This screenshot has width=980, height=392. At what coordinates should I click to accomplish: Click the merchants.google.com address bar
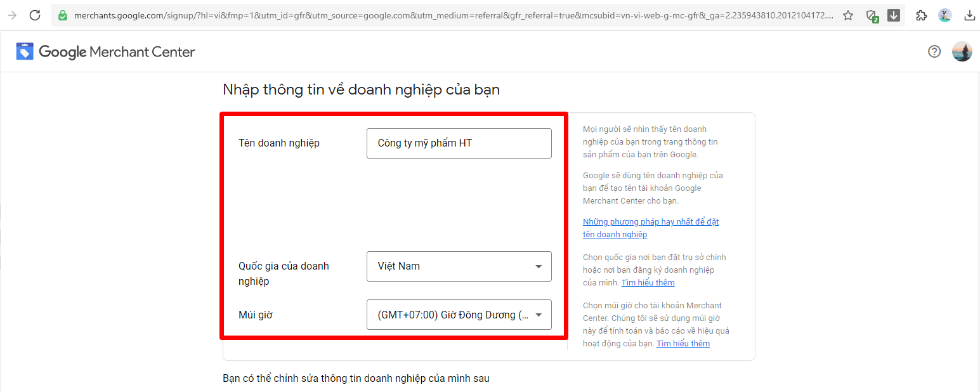(444, 15)
